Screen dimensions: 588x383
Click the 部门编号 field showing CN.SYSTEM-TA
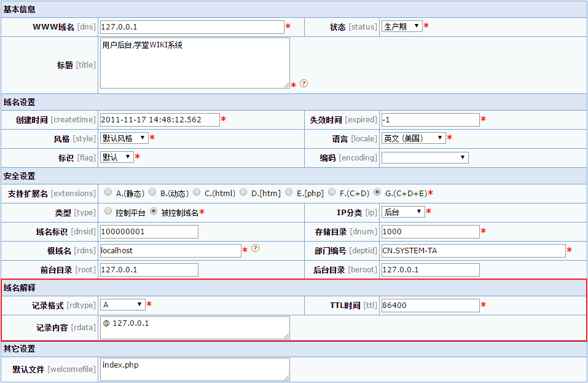point(473,250)
